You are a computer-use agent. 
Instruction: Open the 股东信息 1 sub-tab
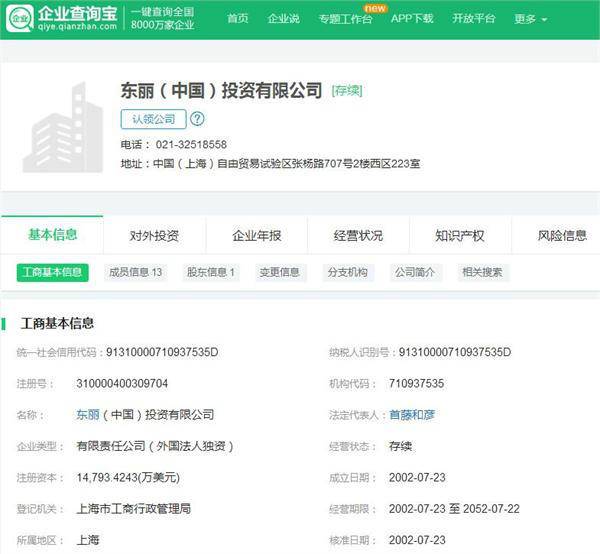211,272
